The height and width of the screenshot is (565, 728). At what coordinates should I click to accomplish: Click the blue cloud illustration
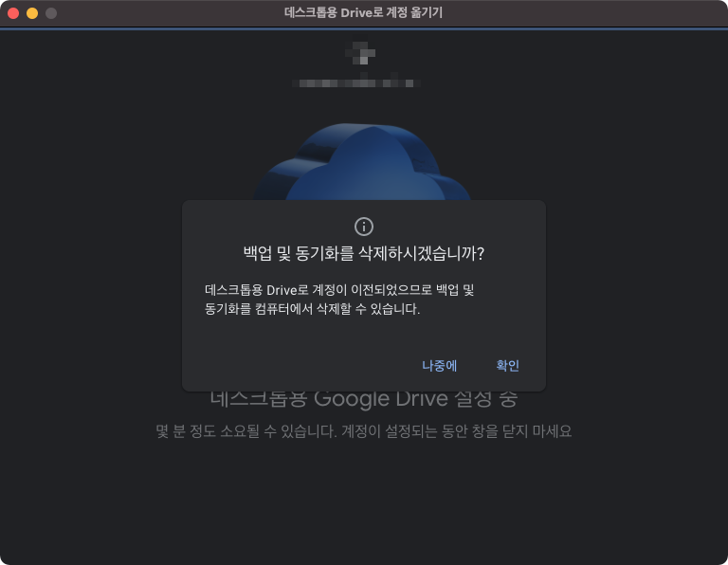click(x=363, y=161)
